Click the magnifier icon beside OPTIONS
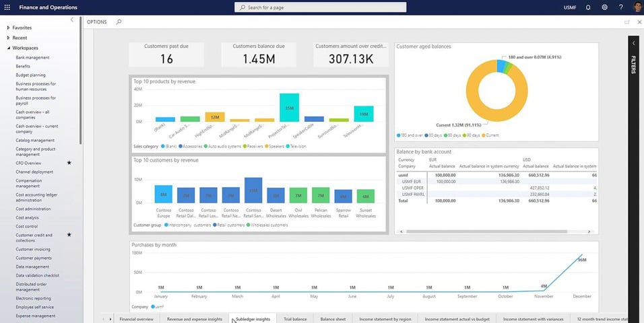 119,22
